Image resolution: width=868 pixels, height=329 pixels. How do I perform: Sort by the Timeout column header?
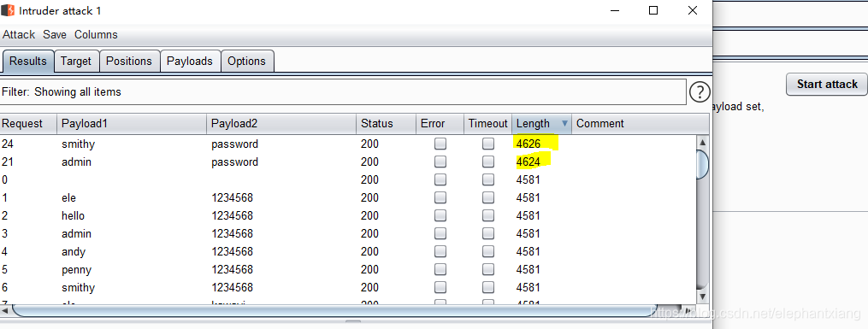pyautogui.click(x=487, y=123)
